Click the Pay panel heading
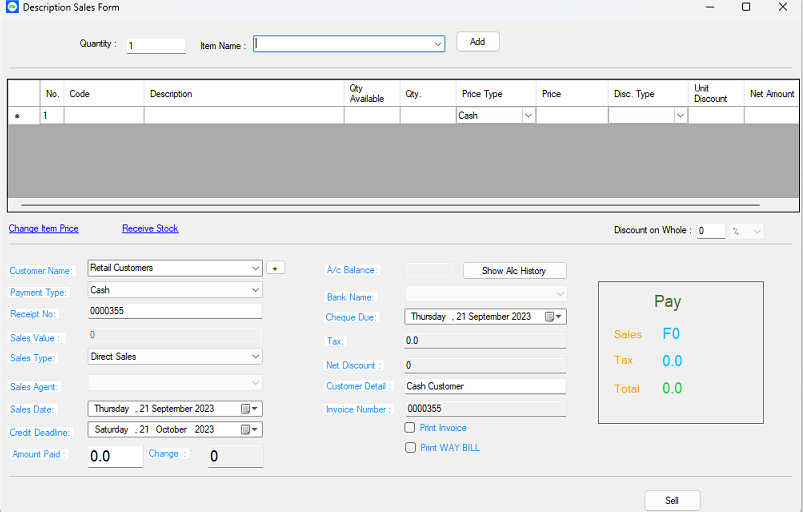Viewport: 803px width, 512px height. tap(667, 302)
